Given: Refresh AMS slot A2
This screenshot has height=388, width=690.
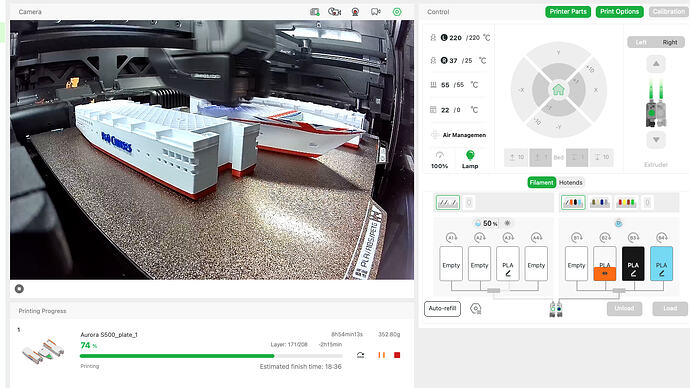Looking at the screenshot, I should coord(480,238).
